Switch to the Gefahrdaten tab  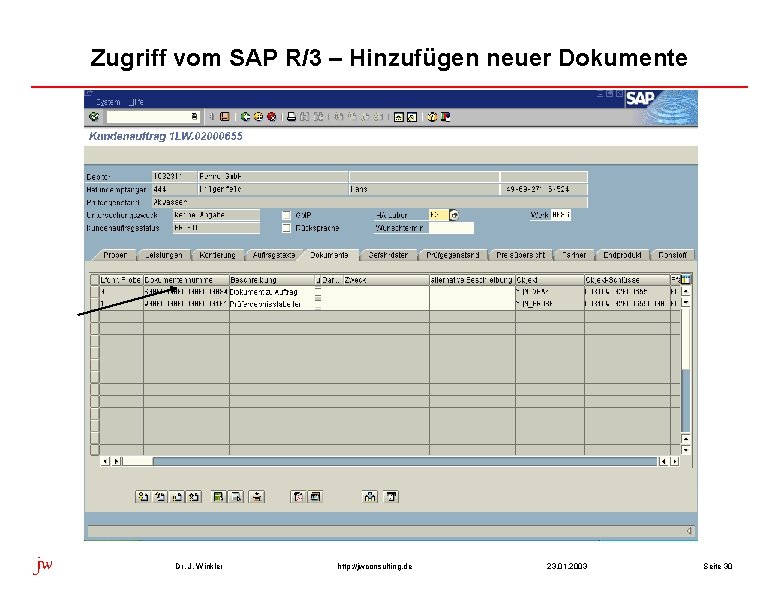click(x=388, y=255)
